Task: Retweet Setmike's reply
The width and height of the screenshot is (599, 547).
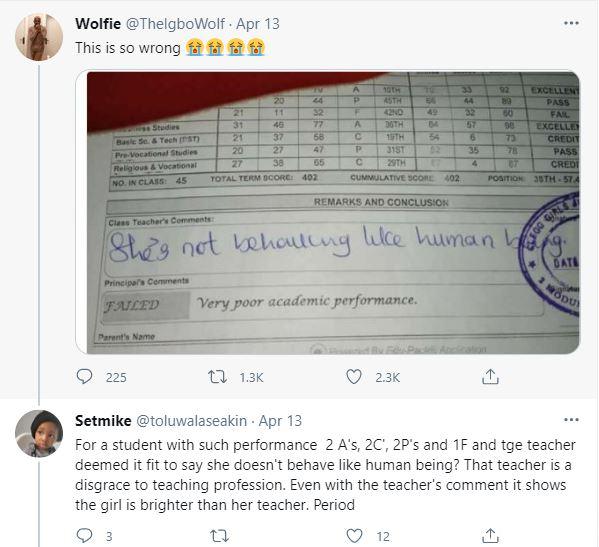Action: click(220, 536)
